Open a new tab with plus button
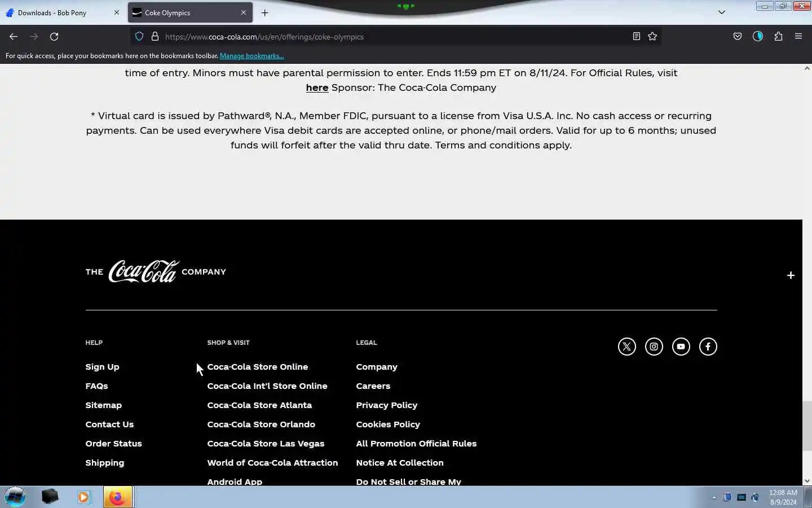The width and height of the screenshot is (812, 508). coord(264,12)
